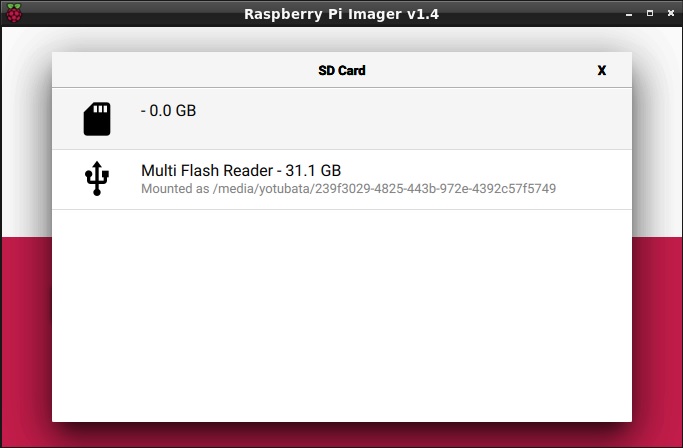Click Raspberry Pi Imager v1.4 title text

342,14
